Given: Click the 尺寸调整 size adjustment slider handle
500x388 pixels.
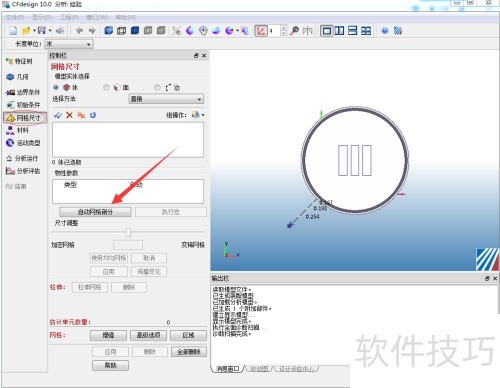Looking at the screenshot, I should point(128,232).
